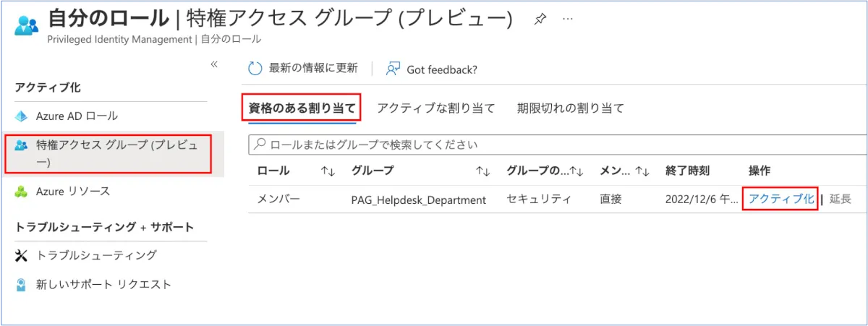Click the role or group search field
The width and height of the screenshot is (868, 326).
[x=557, y=145]
